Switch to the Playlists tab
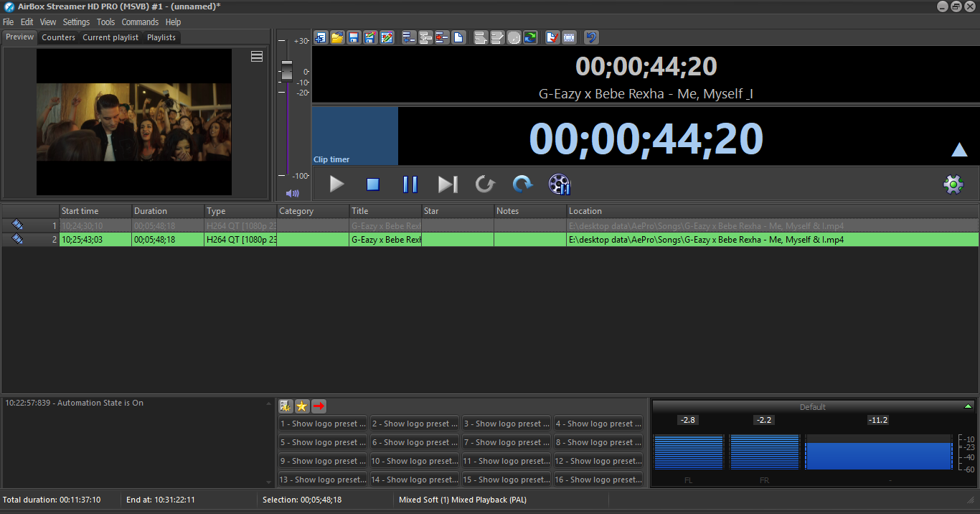 [161, 37]
